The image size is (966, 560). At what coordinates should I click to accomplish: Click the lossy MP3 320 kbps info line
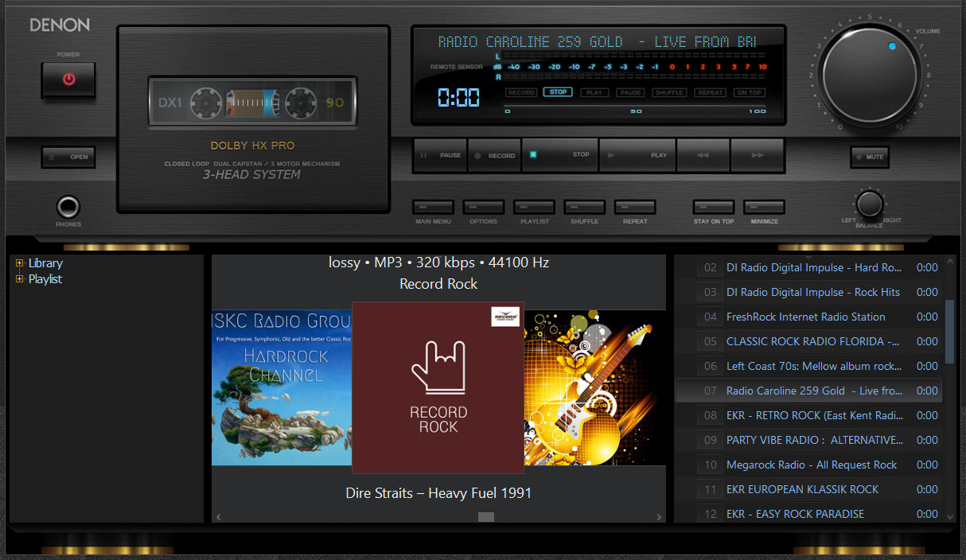(x=438, y=262)
